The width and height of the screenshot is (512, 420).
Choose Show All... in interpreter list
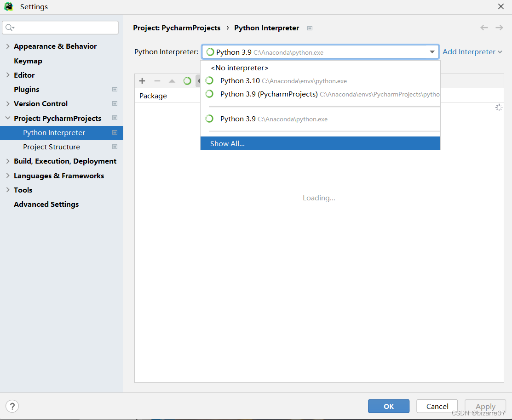click(320, 143)
